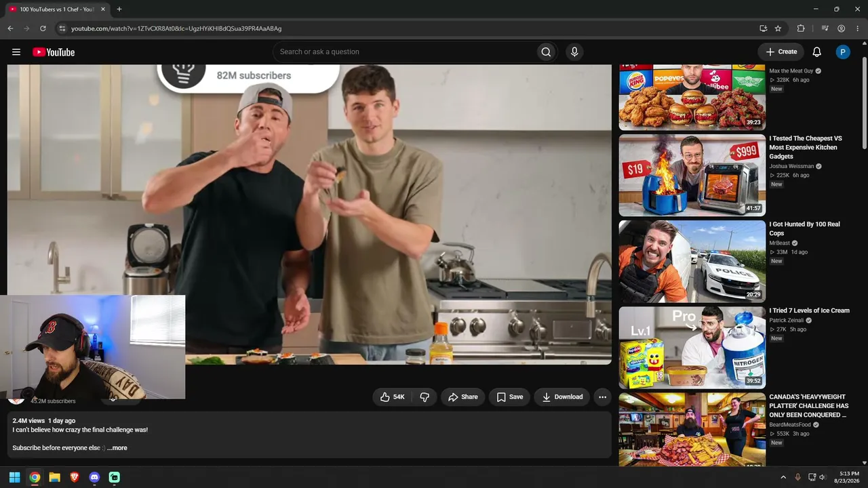Download the video
Image resolution: width=868 pixels, height=488 pixels.
point(562,397)
